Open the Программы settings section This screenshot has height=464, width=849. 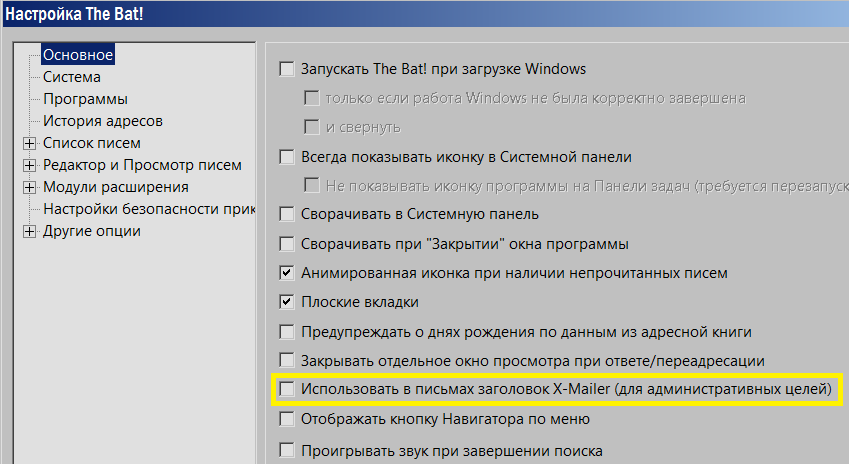pos(86,99)
